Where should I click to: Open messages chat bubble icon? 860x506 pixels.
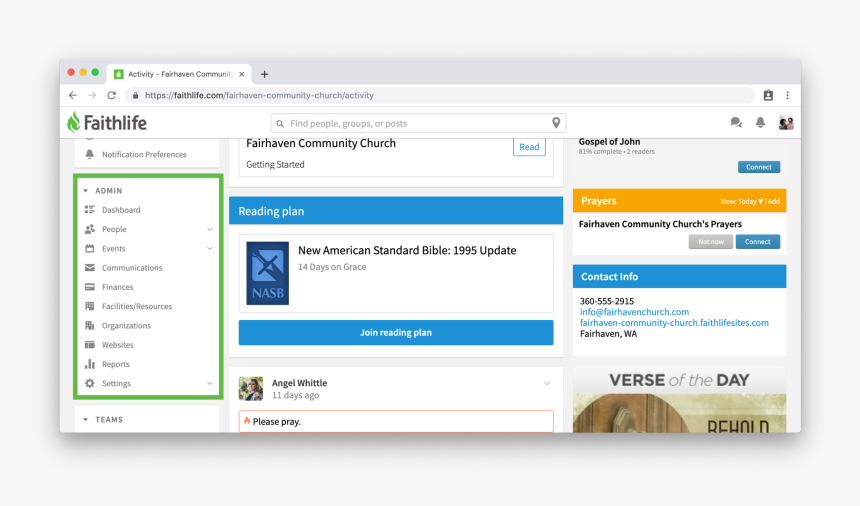(736, 123)
